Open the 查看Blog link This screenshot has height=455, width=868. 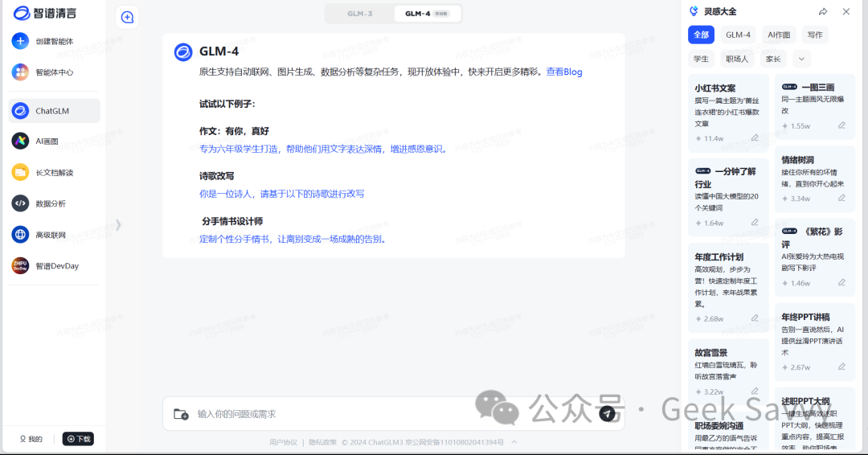(x=564, y=72)
